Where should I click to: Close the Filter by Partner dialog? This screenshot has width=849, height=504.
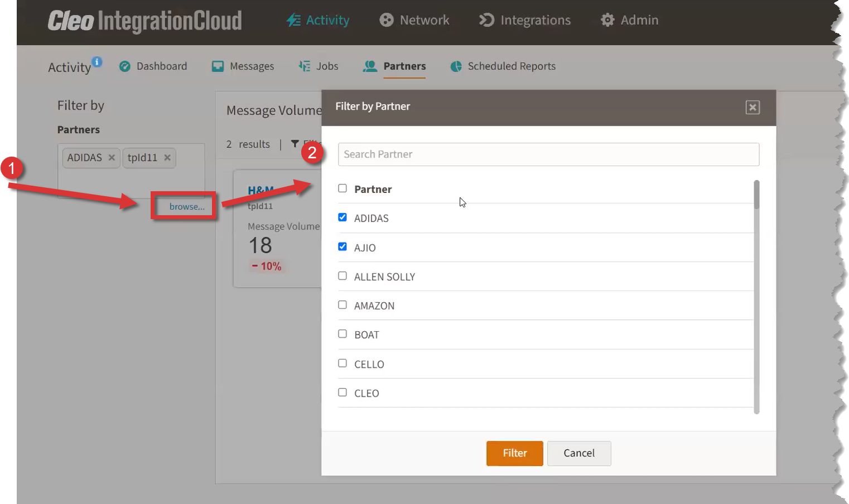coord(752,107)
